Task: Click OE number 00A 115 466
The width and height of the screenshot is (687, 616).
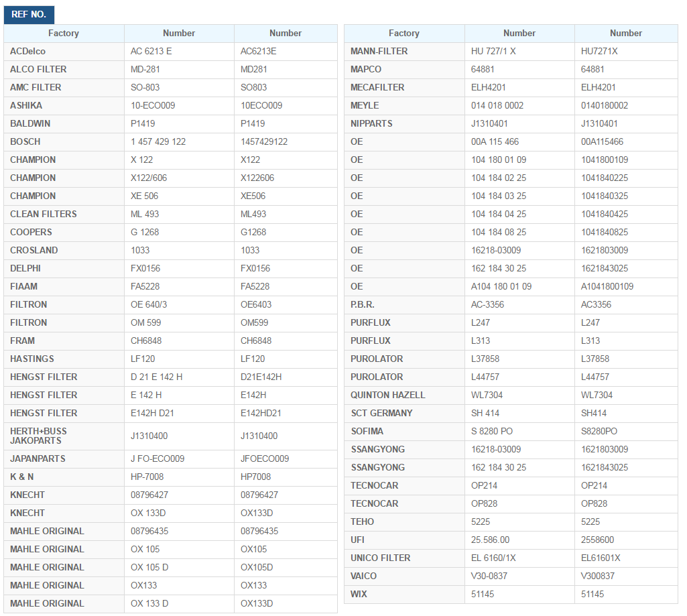Action: (495, 142)
